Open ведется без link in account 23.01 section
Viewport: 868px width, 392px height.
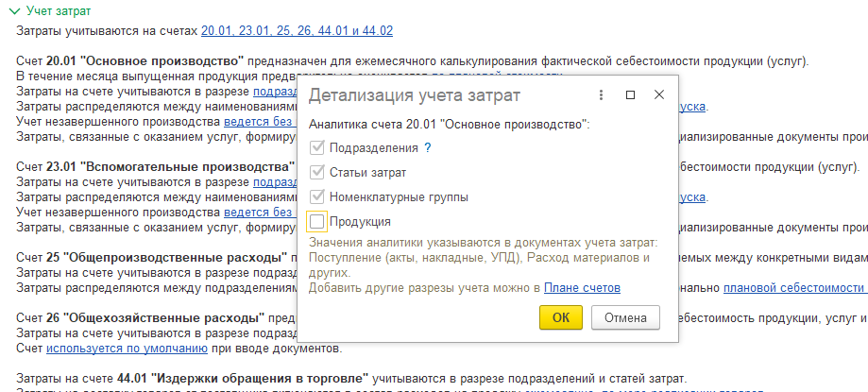click(260, 212)
